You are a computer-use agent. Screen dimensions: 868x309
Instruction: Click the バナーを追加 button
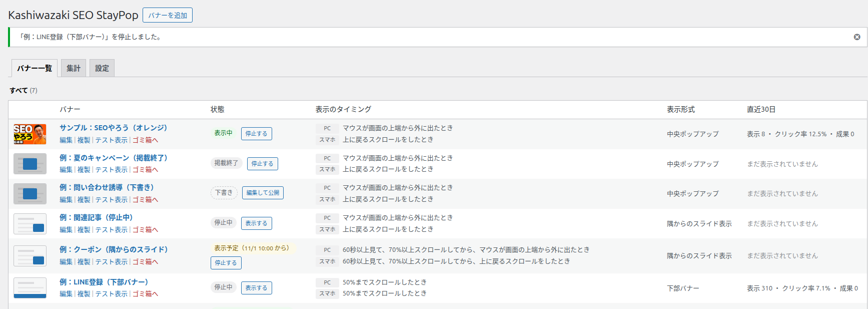pyautogui.click(x=168, y=15)
